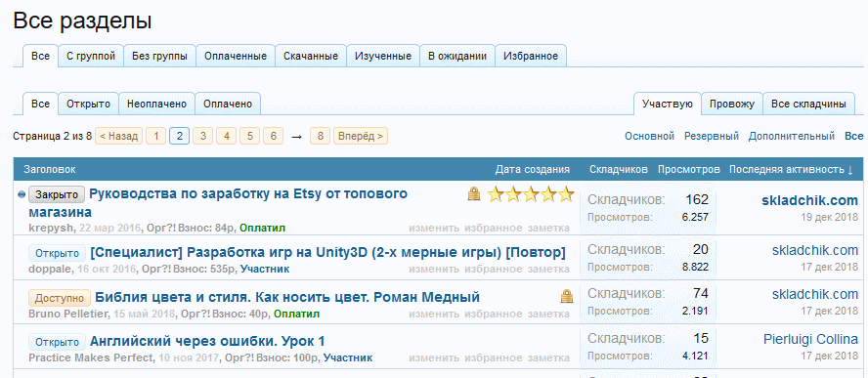Click заметка link on the Etsy row
This screenshot has width=868, height=378.
click(x=548, y=228)
